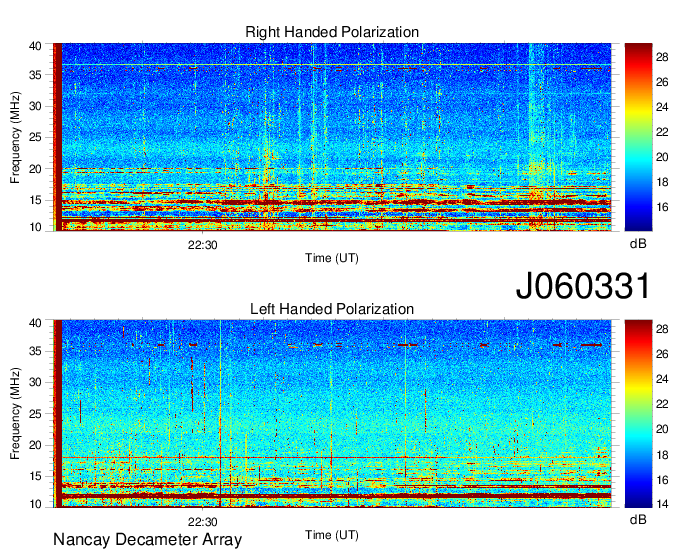
Task: Click the 28 value on the top colorbar
Action: click(x=662, y=57)
